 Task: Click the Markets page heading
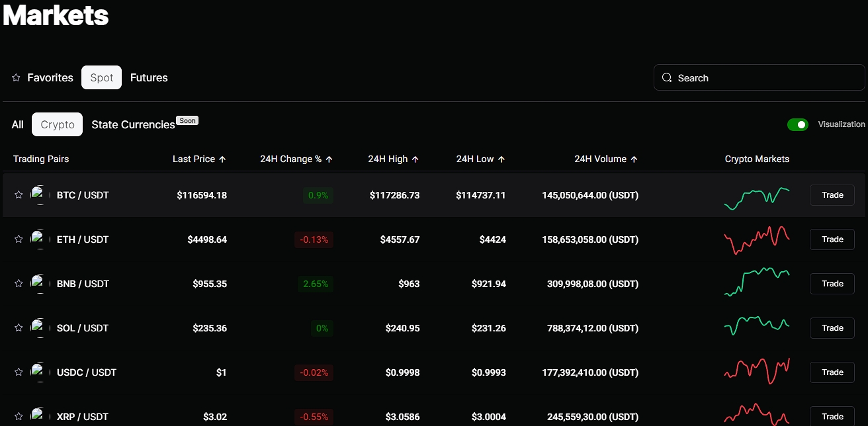56,15
